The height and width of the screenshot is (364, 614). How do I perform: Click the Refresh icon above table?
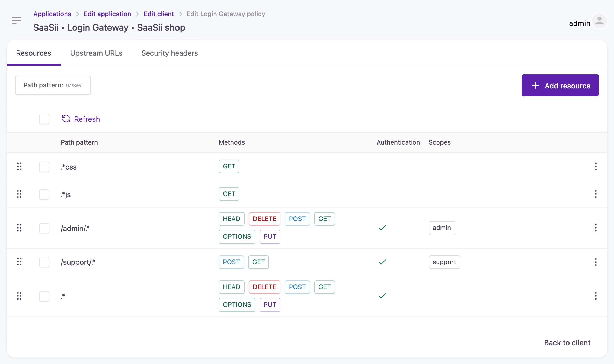[66, 119]
